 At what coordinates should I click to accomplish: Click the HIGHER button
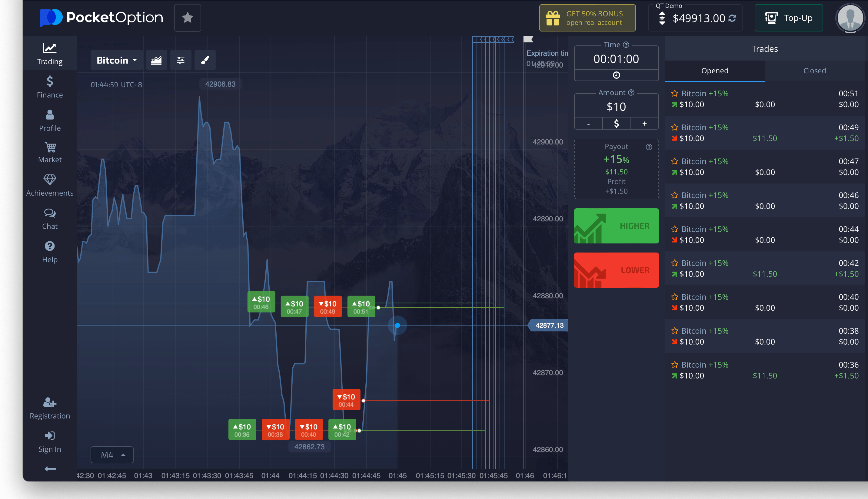click(x=616, y=226)
